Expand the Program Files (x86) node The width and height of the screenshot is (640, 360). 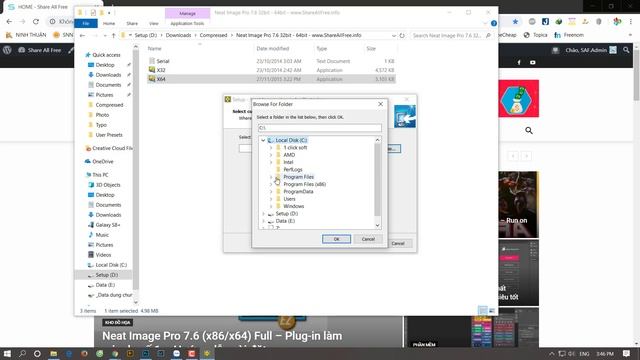click(271, 184)
